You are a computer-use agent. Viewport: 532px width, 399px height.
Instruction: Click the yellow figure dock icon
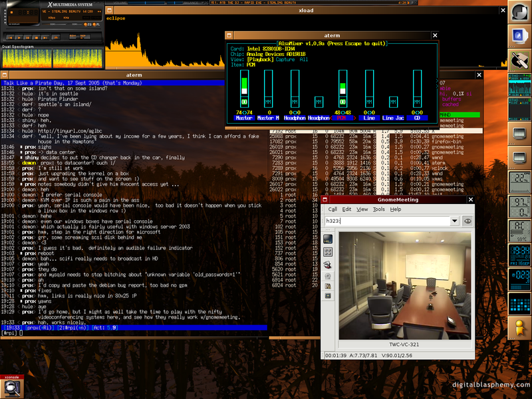(x=518, y=326)
